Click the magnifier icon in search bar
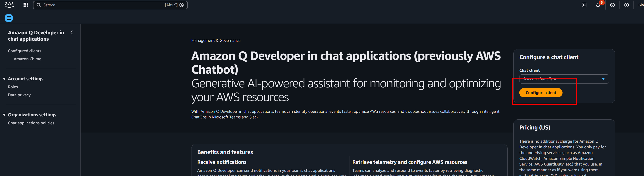Viewport: 644px width, 176px height. click(x=39, y=5)
